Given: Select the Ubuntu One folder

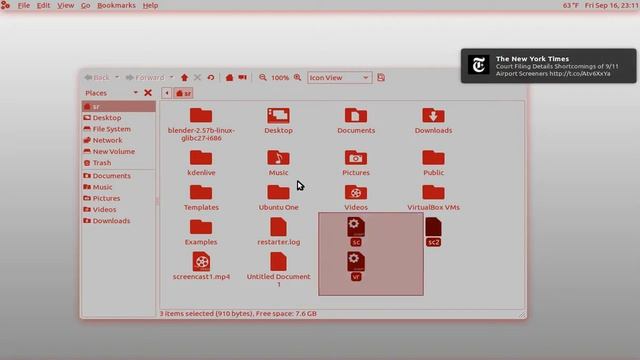Looking at the screenshot, I should [278, 198].
